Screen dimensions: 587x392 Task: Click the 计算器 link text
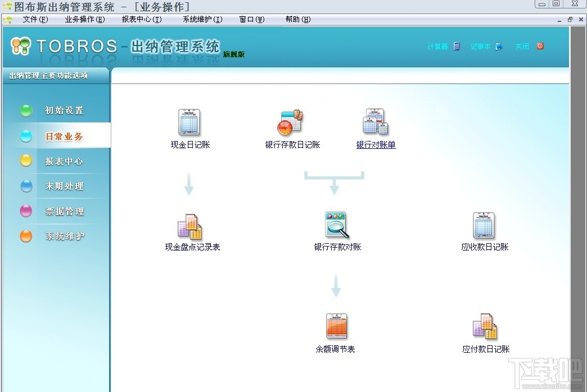[437, 47]
